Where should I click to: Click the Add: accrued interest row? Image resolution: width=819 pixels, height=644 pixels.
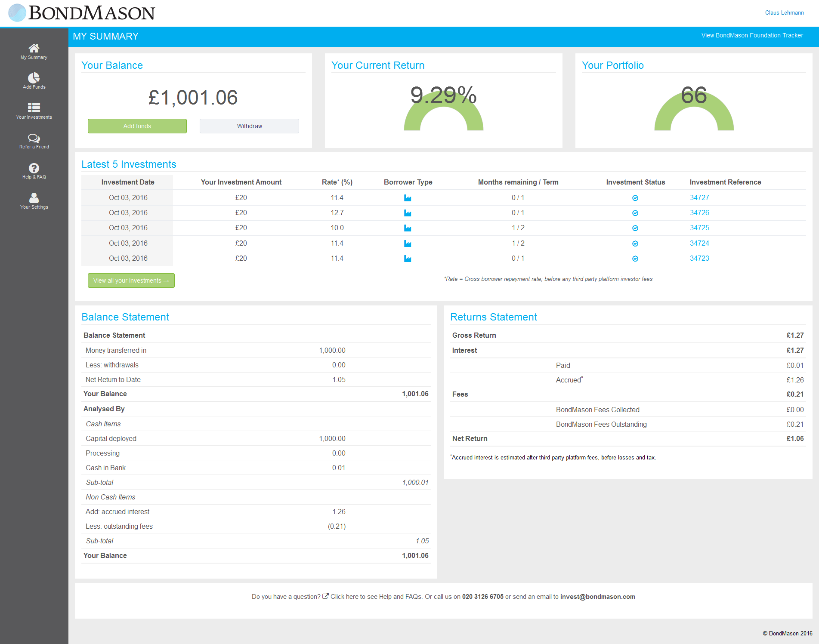(256, 512)
